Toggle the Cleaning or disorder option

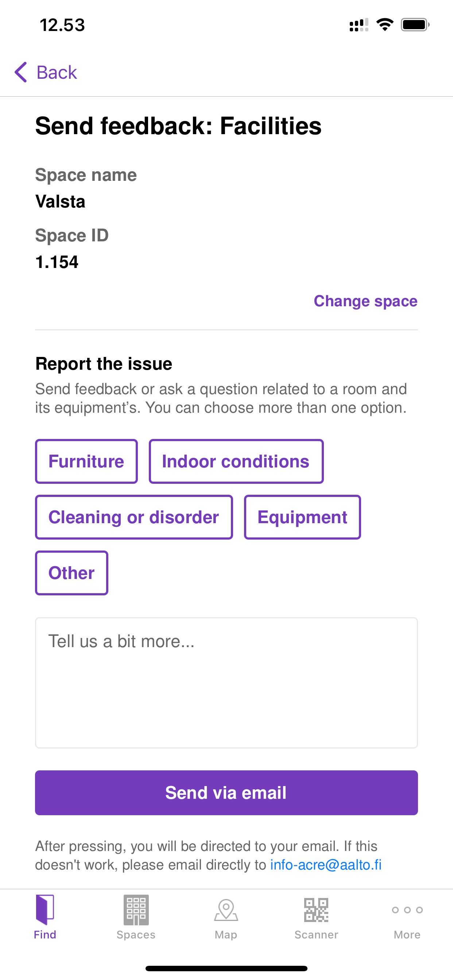click(133, 517)
